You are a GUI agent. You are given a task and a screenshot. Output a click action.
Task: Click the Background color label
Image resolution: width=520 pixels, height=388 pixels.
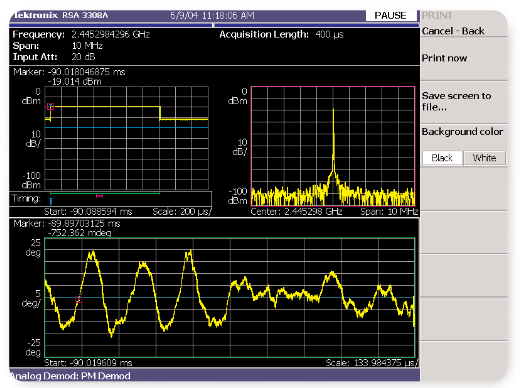462,132
